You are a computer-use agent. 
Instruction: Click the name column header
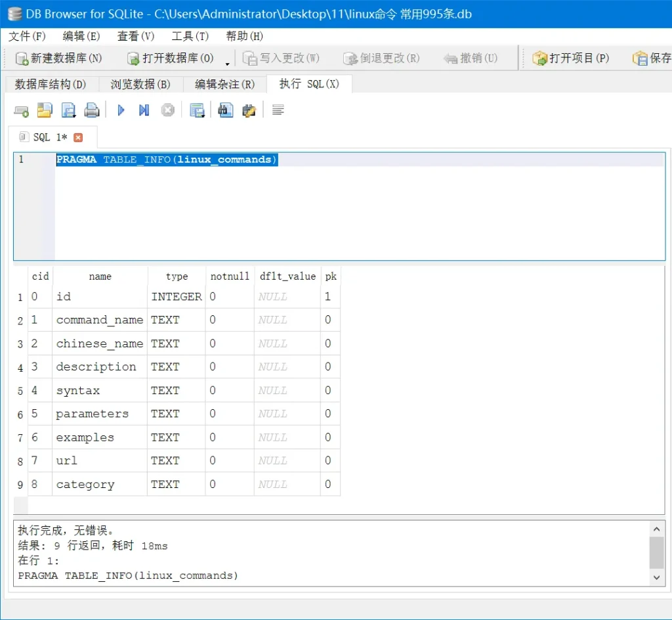click(100, 277)
